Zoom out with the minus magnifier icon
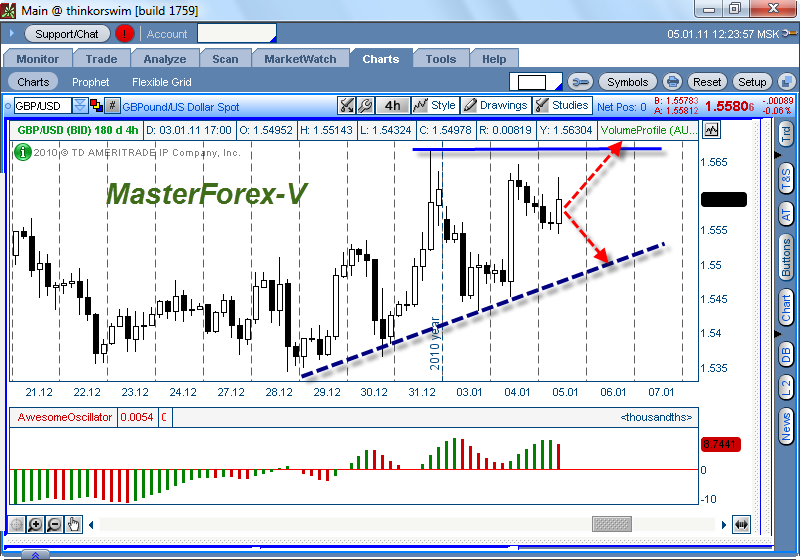The height and width of the screenshot is (560, 800). [x=54, y=524]
